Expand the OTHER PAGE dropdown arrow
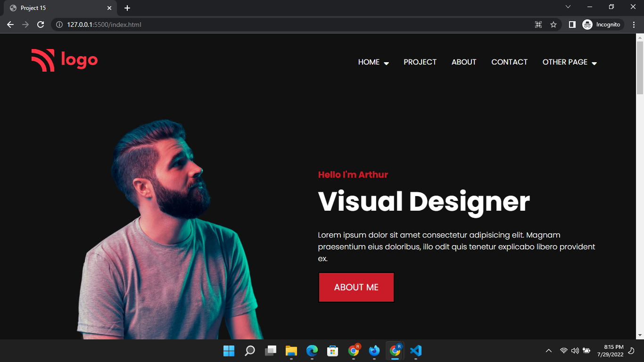 tap(594, 63)
